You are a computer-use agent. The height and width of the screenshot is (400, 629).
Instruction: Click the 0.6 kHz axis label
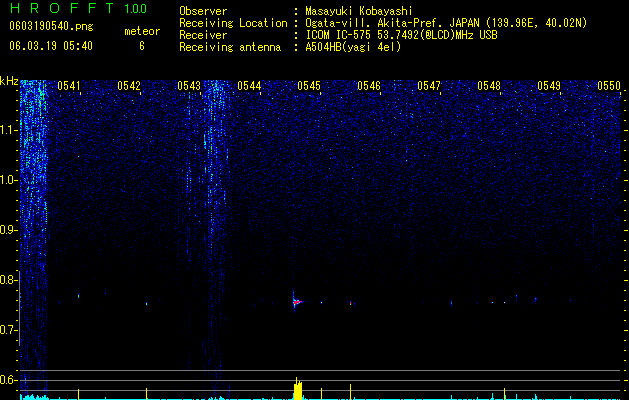[x=9, y=380]
